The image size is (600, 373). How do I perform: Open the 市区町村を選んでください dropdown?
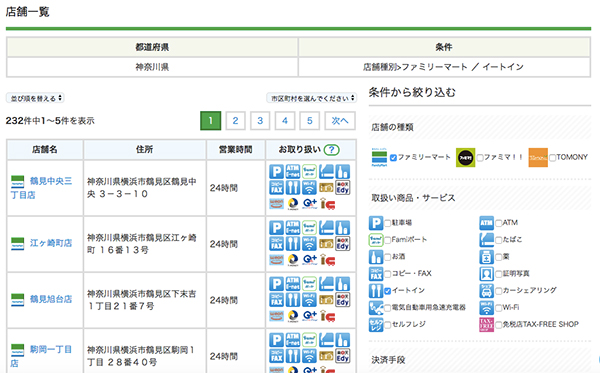coord(311,98)
